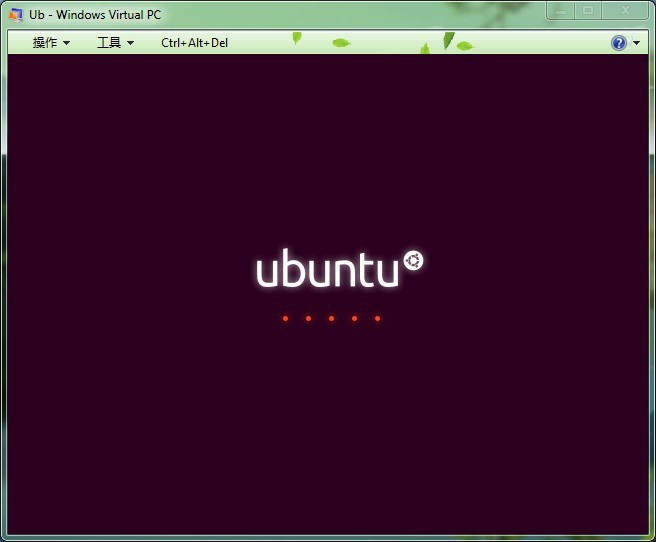
Task: Open the blue Help question mark icon
Action: (619, 43)
